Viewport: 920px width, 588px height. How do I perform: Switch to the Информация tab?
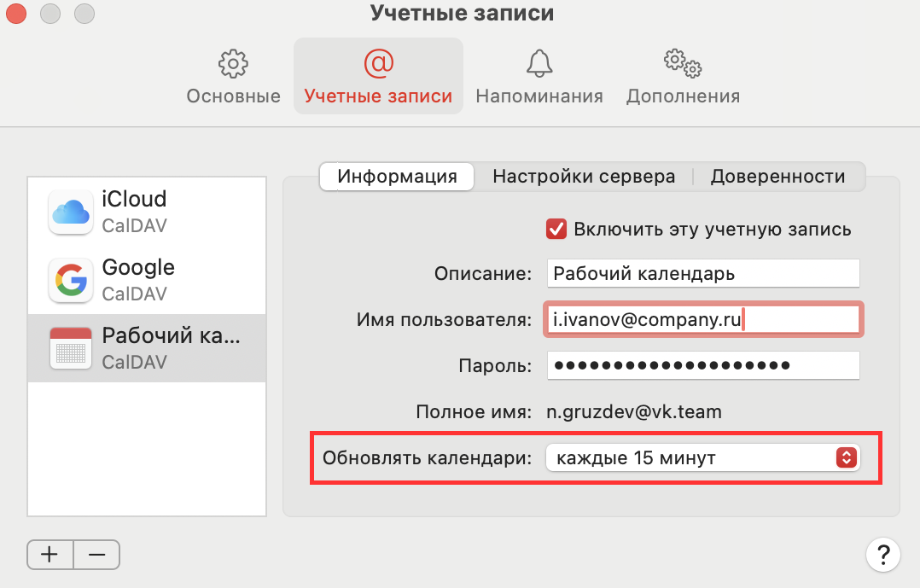point(397,177)
